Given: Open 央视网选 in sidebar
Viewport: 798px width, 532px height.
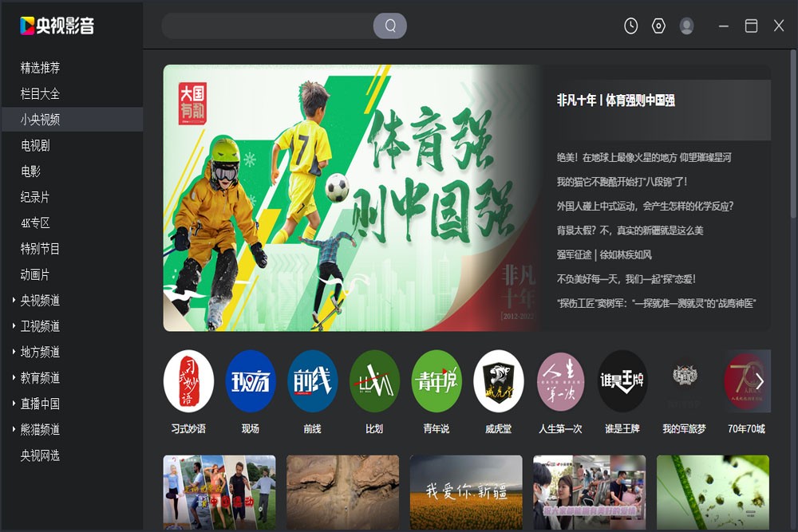Looking at the screenshot, I should (x=40, y=455).
